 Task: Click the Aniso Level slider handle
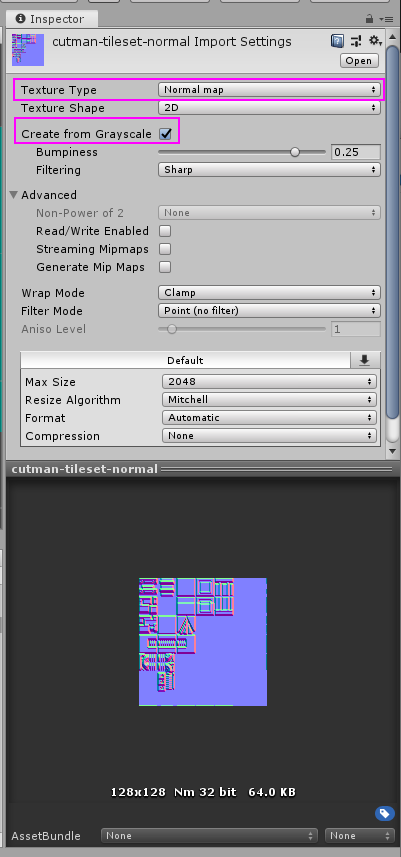click(x=172, y=329)
